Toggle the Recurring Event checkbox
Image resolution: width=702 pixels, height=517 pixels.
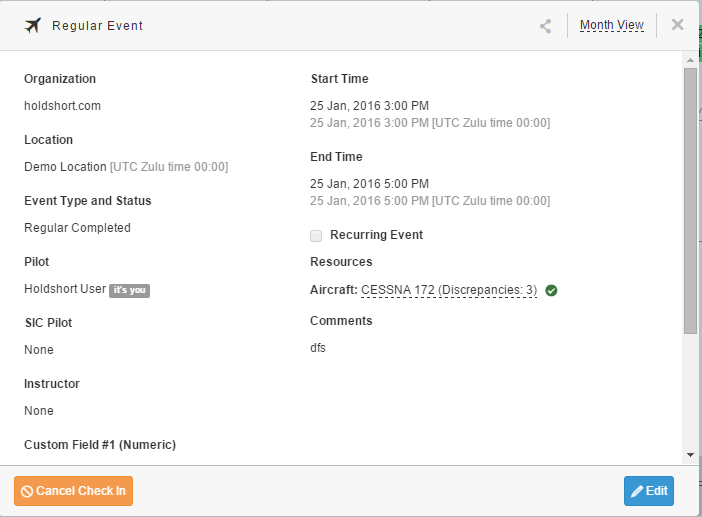click(316, 235)
